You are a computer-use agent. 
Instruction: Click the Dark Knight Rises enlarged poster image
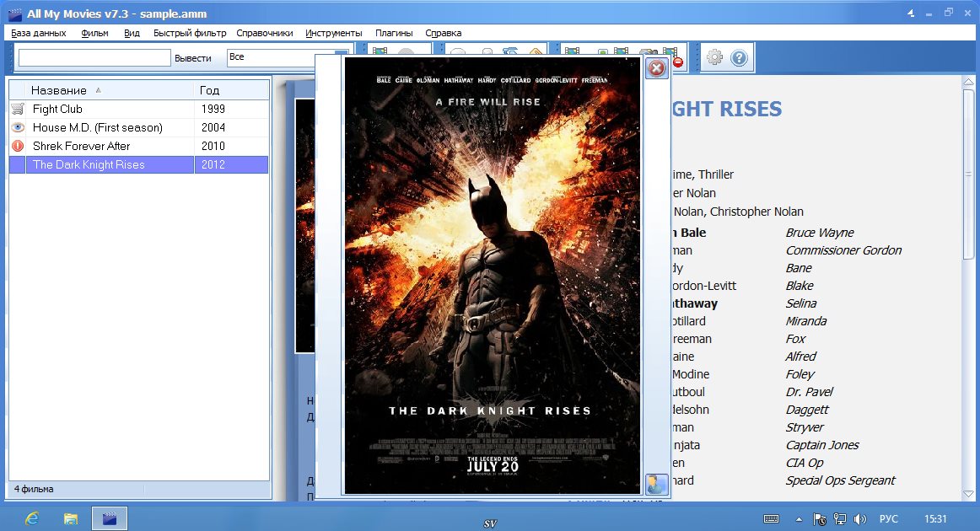[x=493, y=276]
